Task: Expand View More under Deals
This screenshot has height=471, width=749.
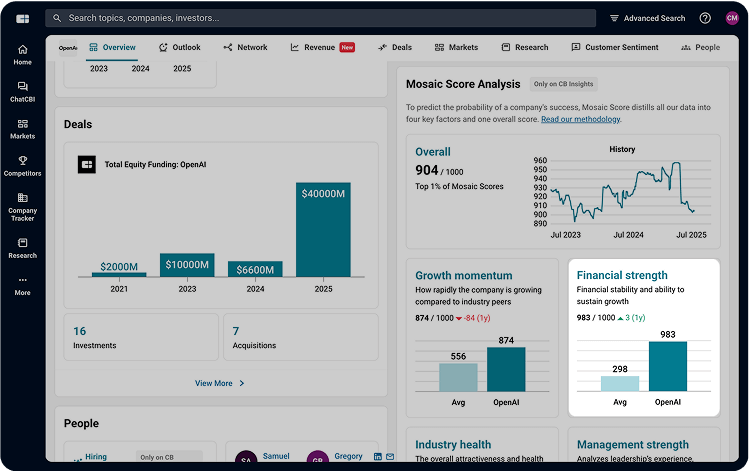Action: 220,383
